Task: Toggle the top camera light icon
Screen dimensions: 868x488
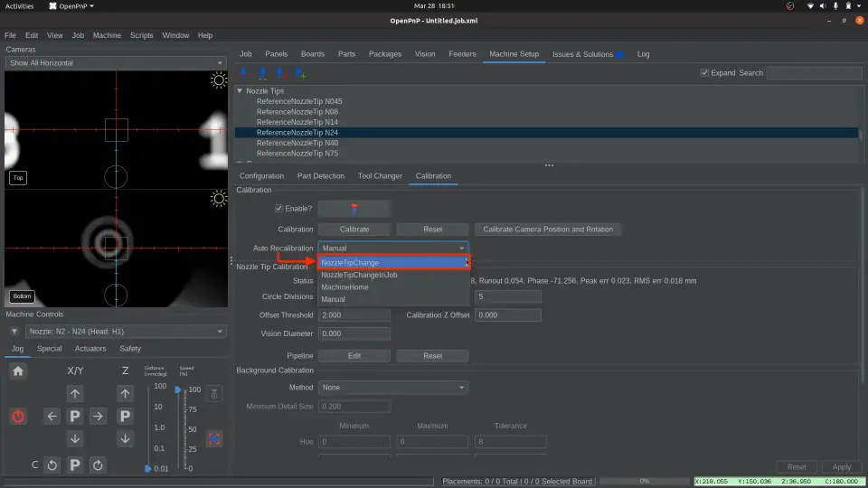Action: click(218, 80)
